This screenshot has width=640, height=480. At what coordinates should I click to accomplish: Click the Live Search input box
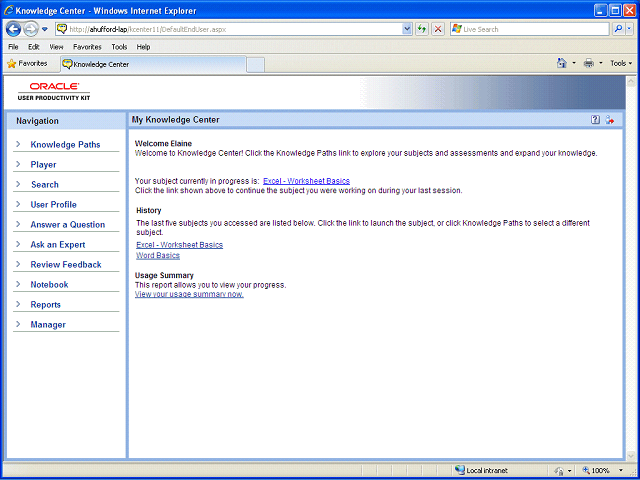(x=530, y=29)
